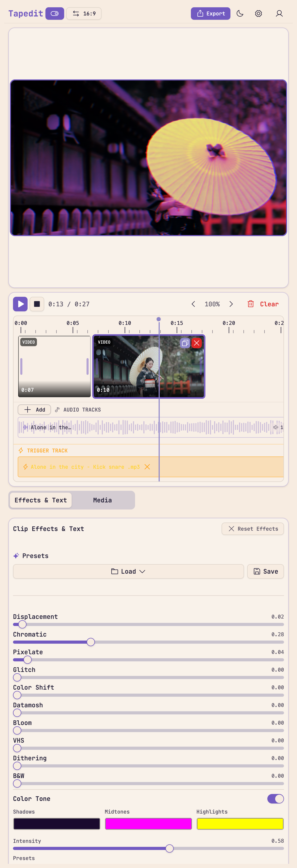Click the Export button

click(210, 14)
